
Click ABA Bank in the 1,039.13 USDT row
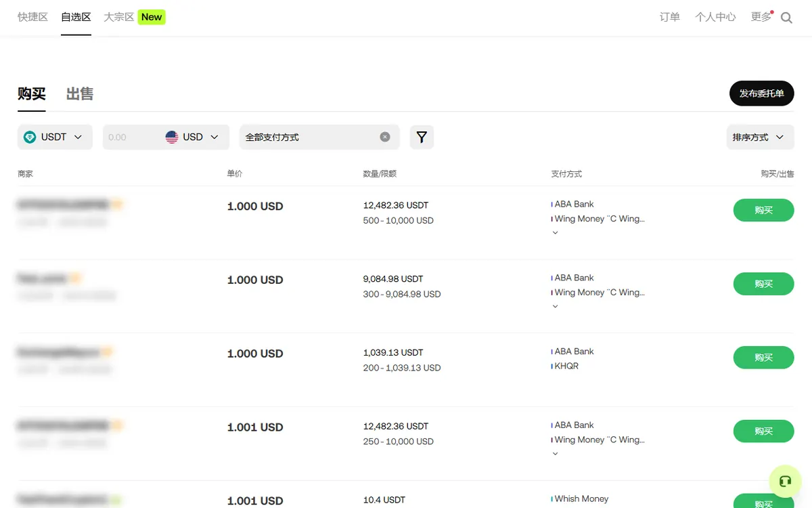574,352
